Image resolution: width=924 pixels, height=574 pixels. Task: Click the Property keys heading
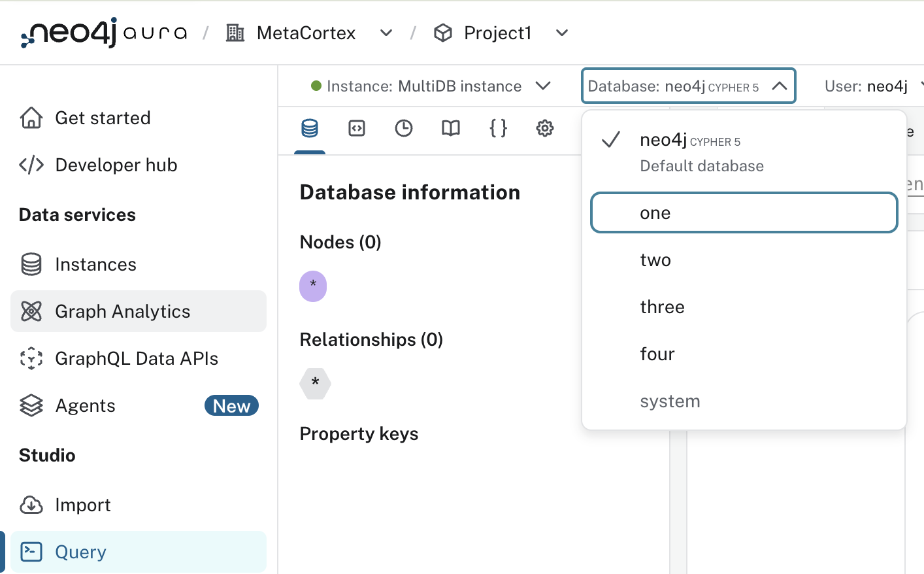click(x=359, y=433)
